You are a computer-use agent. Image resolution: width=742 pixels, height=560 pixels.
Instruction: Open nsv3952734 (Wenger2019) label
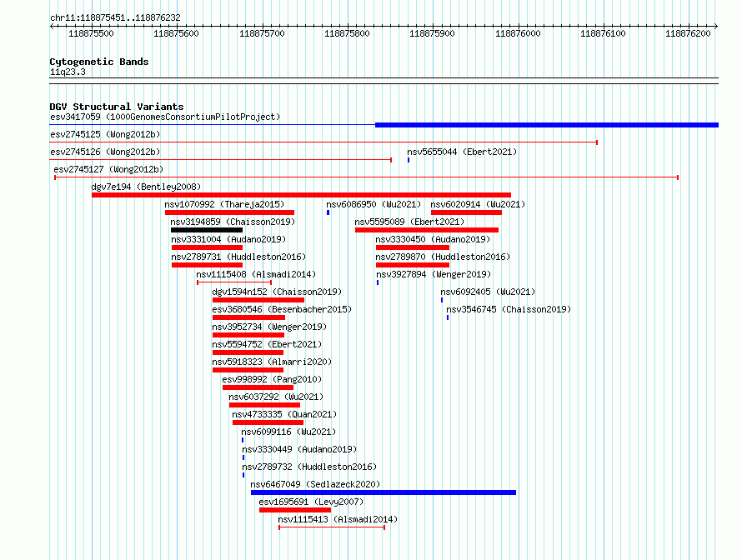coord(269,327)
